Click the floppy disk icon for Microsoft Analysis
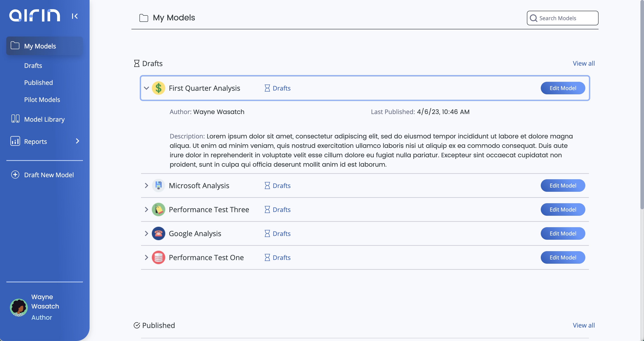 click(x=158, y=185)
